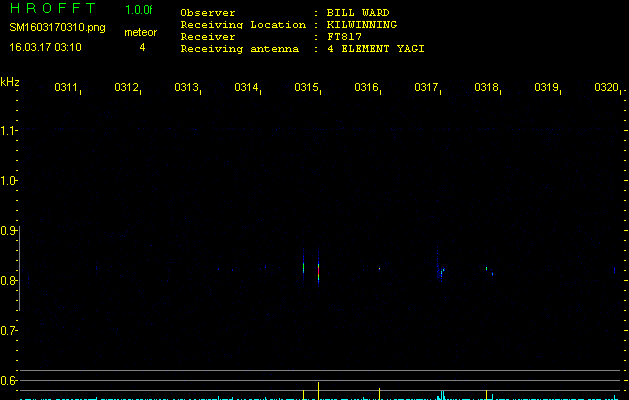
Task: Click the 0.7 kHz axis label
Action: click(8, 331)
